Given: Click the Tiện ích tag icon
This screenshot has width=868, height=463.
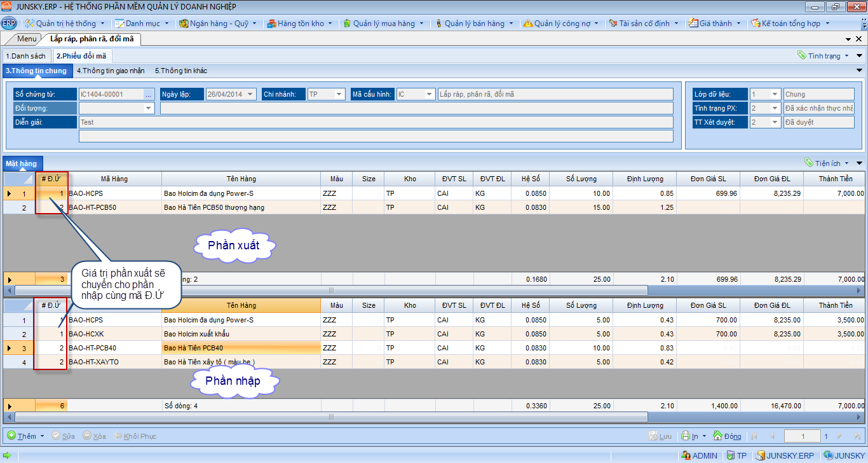Looking at the screenshot, I should coord(808,163).
